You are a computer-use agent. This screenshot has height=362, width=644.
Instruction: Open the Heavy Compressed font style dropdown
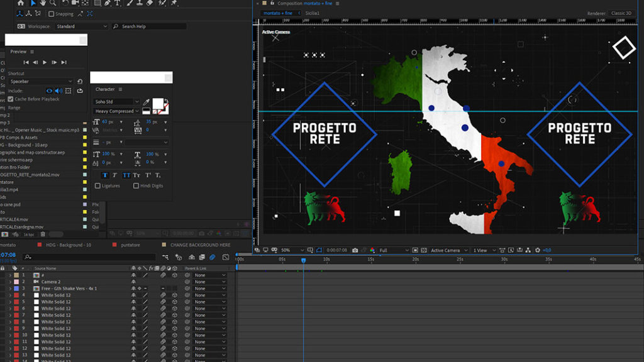click(116, 111)
